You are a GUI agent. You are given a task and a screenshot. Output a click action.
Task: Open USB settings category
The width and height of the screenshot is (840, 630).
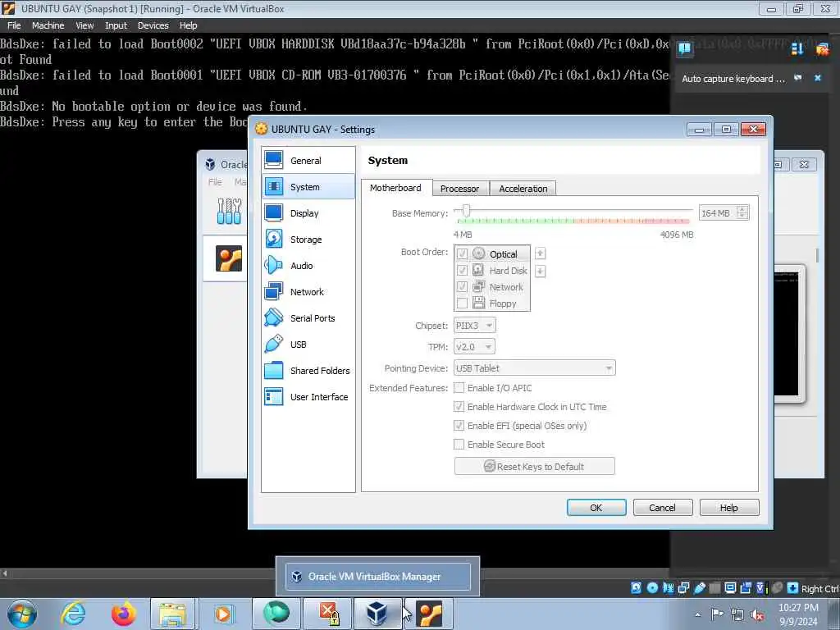tap(308, 344)
